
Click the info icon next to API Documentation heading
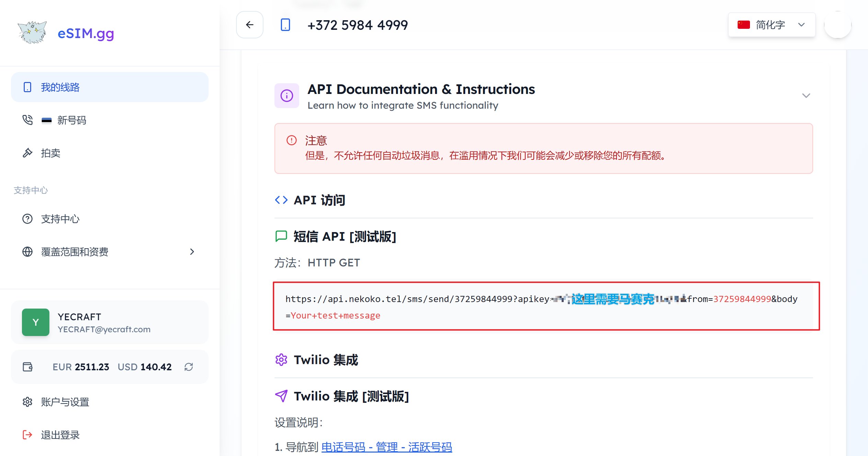click(287, 96)
